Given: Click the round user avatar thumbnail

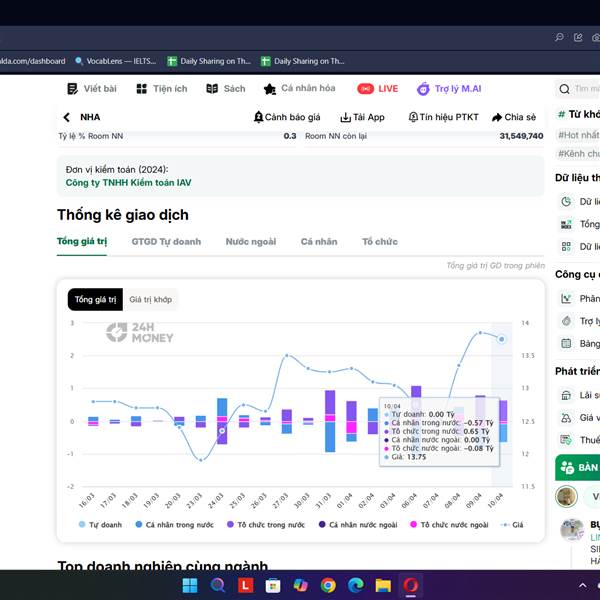Looking at the screenshot, I should (x=566, y=497).
